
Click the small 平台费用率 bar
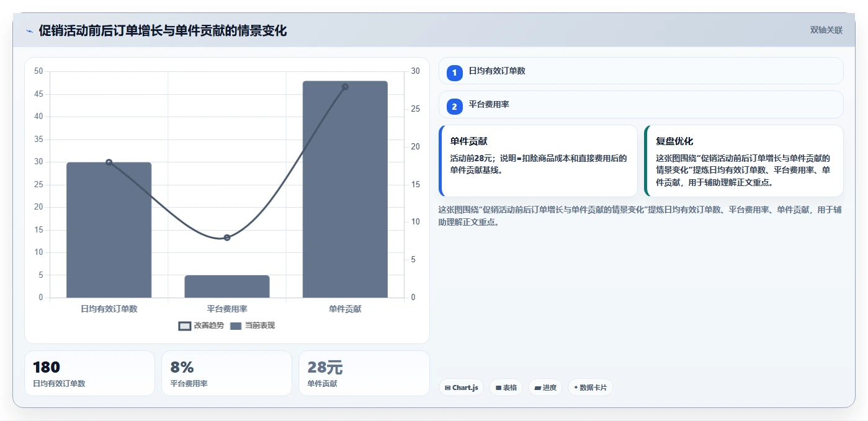click(x=227, y=286)
